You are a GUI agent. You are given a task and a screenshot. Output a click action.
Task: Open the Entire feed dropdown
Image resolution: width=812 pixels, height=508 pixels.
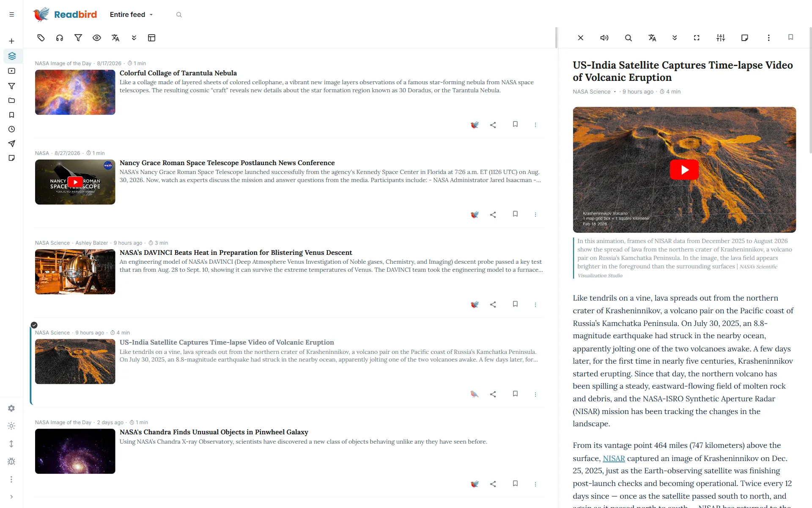[x=132, y=14]
